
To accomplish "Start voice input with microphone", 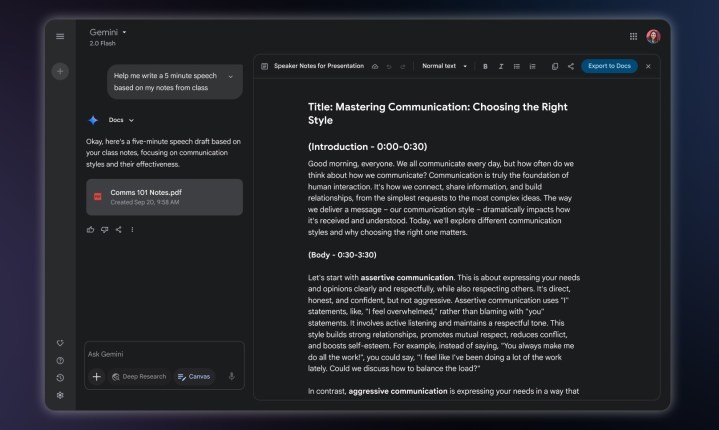I will [x=232, y=376].
